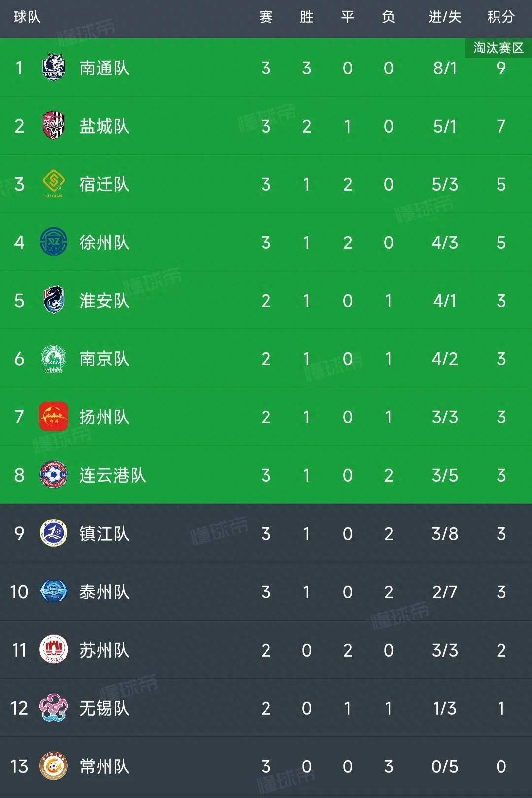
Task: Click the 连云港队 team name
Action: tap(113, 475)
